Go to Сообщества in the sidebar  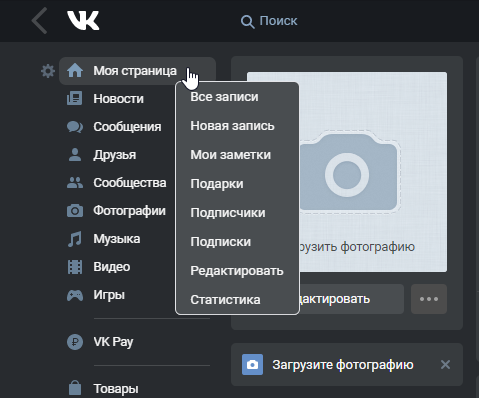pos(130,183)
